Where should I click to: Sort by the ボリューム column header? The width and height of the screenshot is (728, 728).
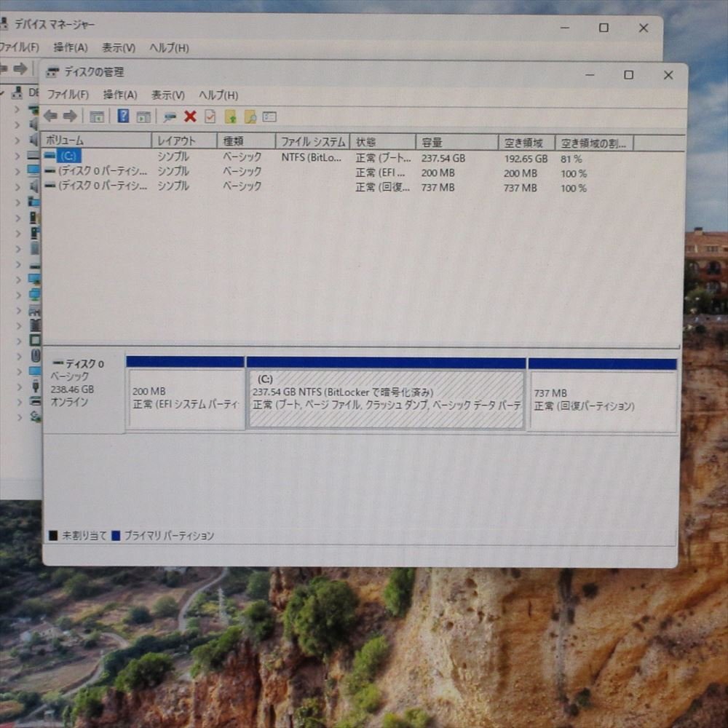pos(96,141)
